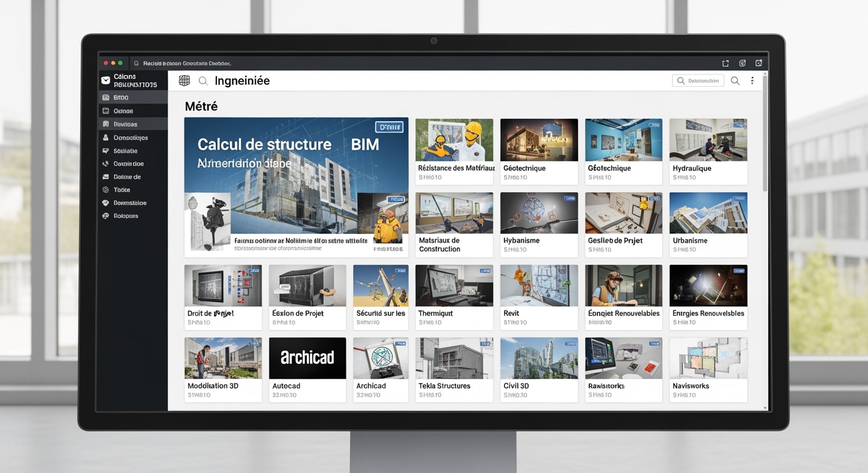This screenshot has width=868, height=473.
Task: Open the grid view icon beside Ingneiniée
Action: tap(184, 81)
